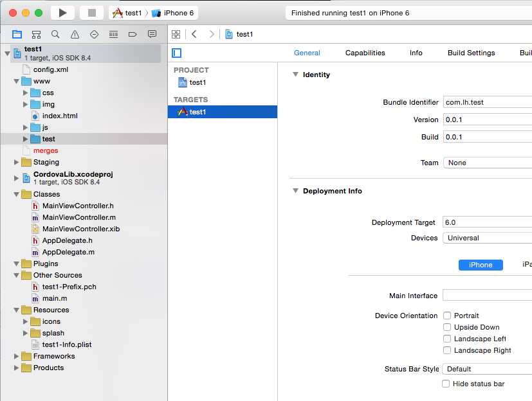Image resolution: width=532 pixels, height=401 pixels.
Task: Select the red merges item
Action: click(x=46, y=150)
